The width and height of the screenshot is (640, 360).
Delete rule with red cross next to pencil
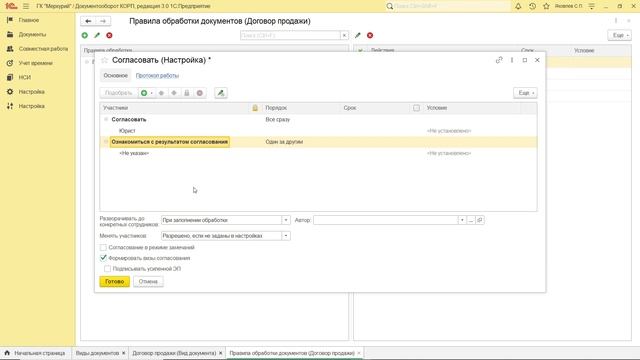point(109,36)
